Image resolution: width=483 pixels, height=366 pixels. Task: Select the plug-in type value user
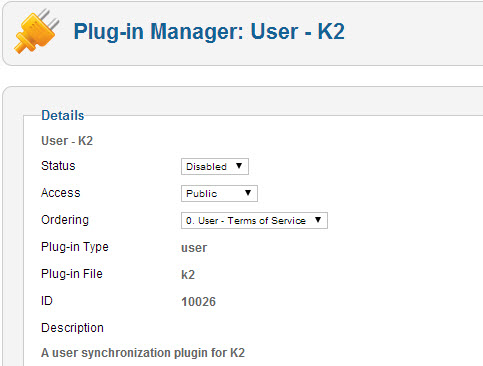tap(194, 248)
